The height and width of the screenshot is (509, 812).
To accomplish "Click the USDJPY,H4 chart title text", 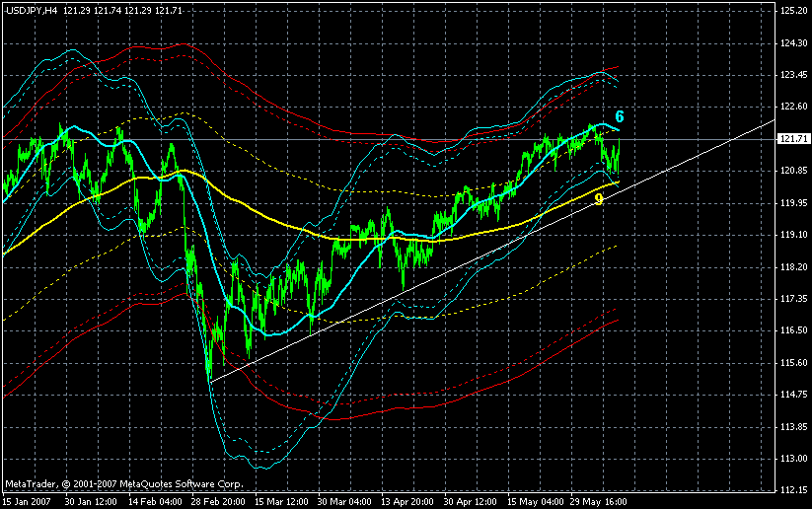I will [x=32, y=10].
